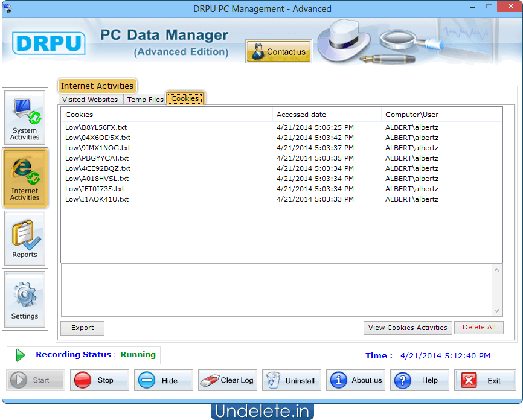
Task: Close the DRPU PC Management window
Action: (510, 7)
